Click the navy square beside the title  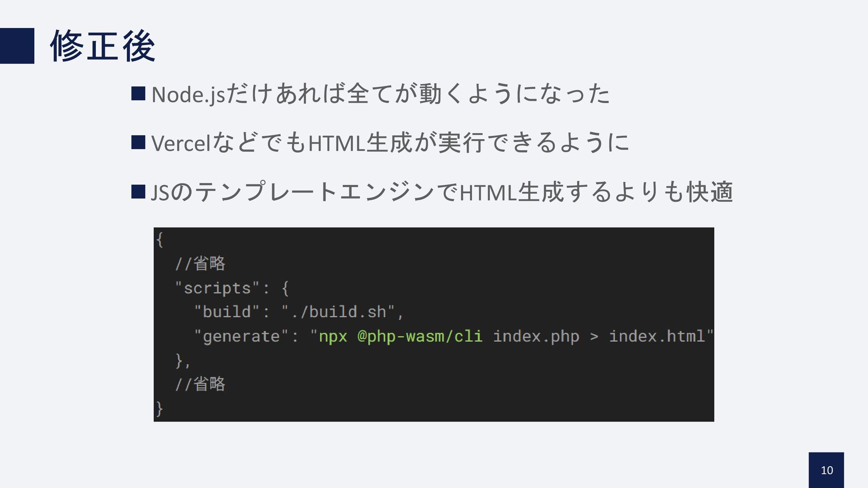[x=17, y=46]
